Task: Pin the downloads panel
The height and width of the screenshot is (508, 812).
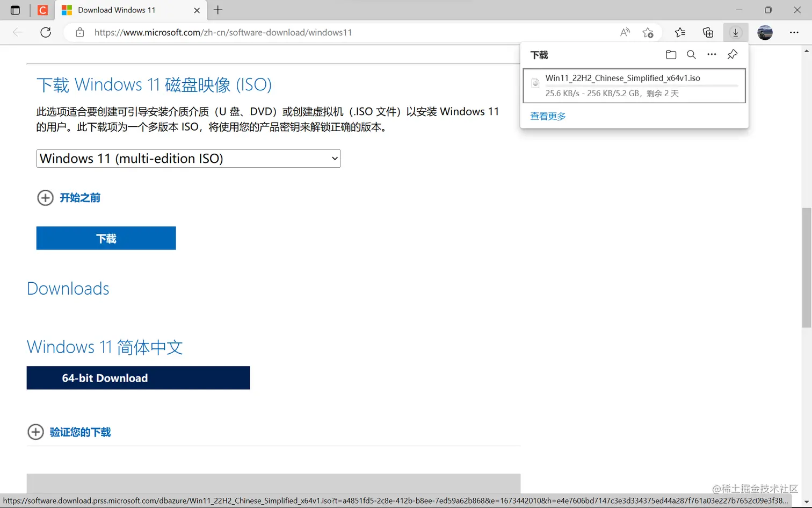Action: tap(732, 55)
